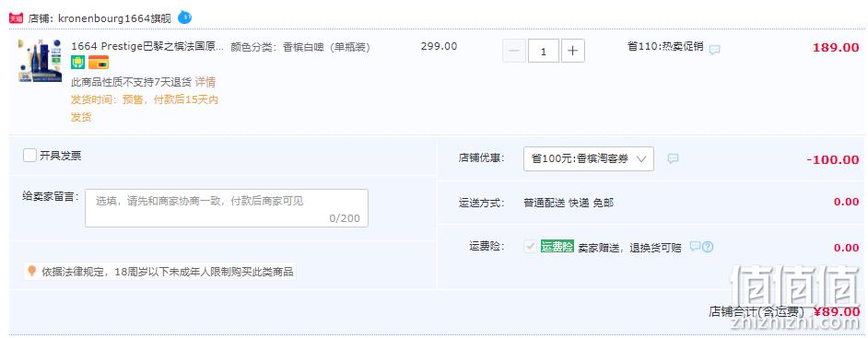868x338 pixels.
Task: Increase quantity with plus button
Action: point(573,51)
